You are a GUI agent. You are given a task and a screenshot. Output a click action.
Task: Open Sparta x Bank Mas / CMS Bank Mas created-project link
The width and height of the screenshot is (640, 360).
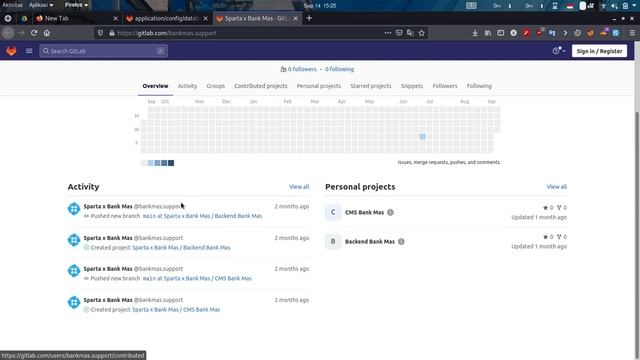tap(176, 310)
